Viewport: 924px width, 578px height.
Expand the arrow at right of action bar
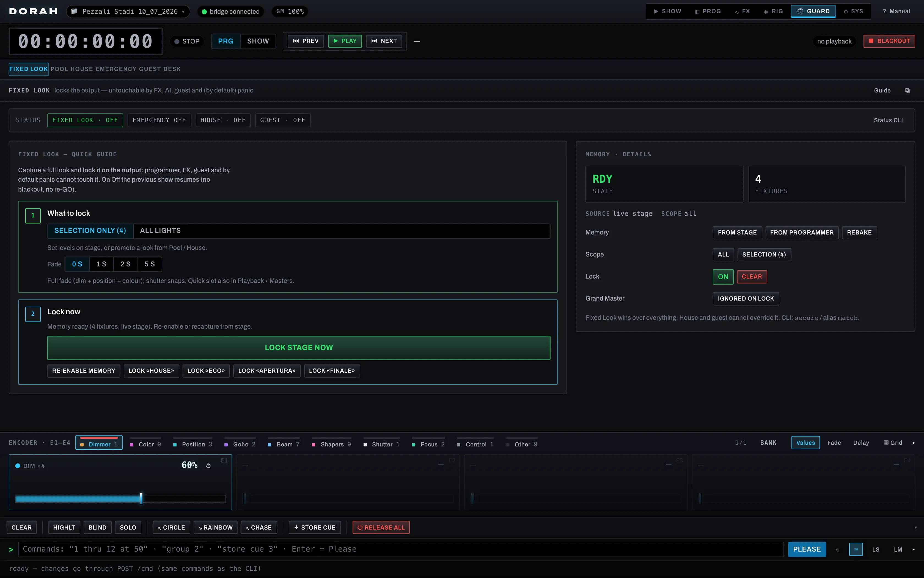pos(915,528)
